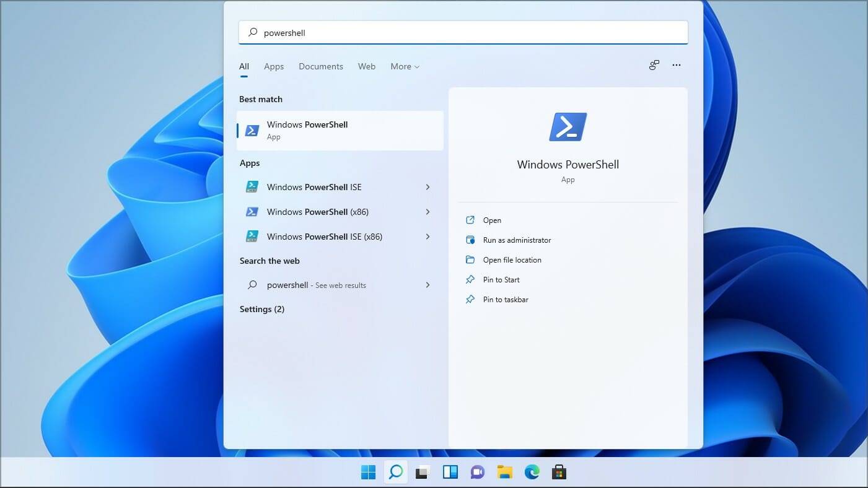Click the Windows PowerShell ISE (x86) result text
This screenshot has height=488, width=868.
[x=325, y=237]
